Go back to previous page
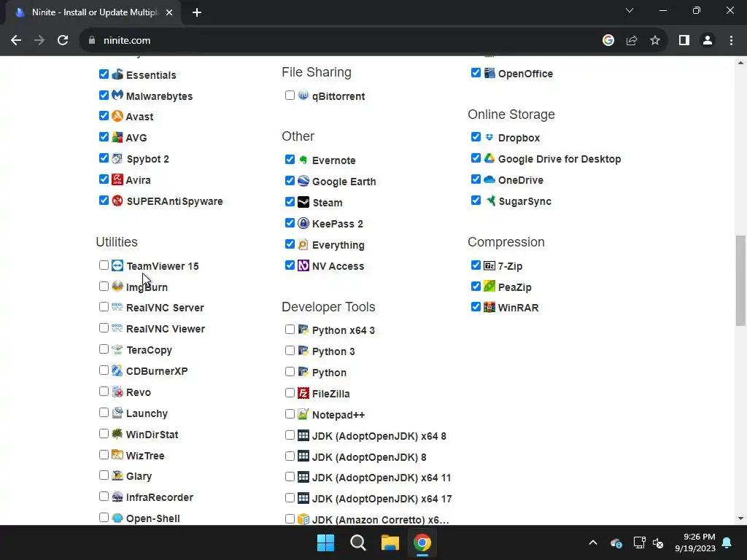Viewport: 747px width, 560px height. (16, 40)
